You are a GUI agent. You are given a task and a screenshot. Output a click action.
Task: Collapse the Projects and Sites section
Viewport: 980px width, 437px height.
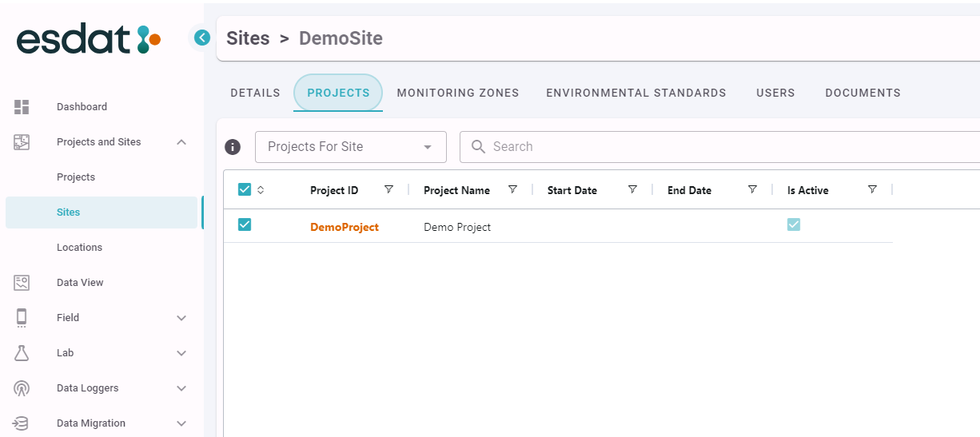(x=181, y=142)
